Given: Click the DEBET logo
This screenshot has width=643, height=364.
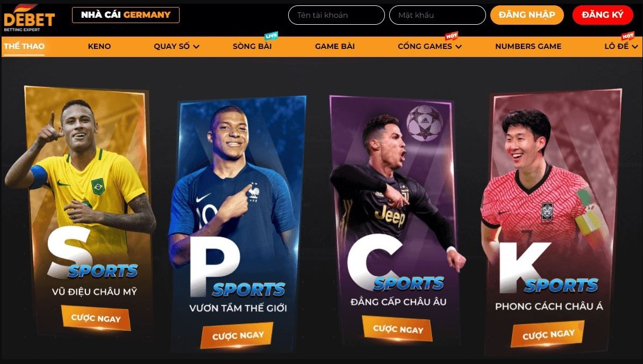Looking at the screenshot, I should point(29,18).
